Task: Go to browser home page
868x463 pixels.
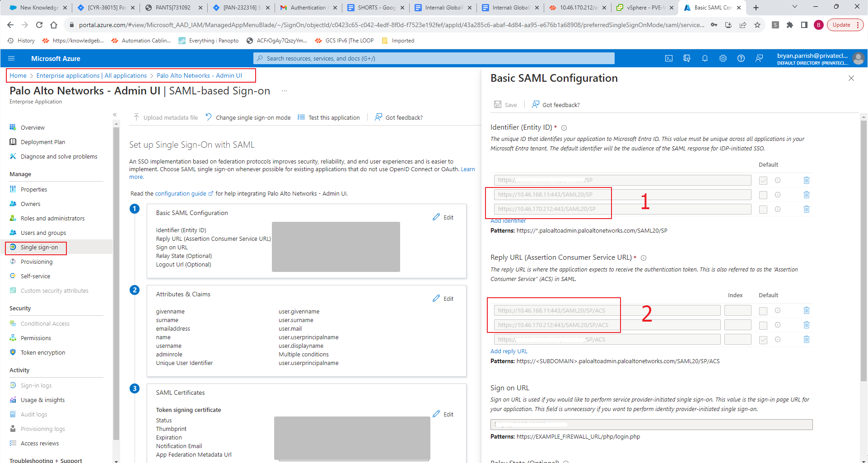Action: click(54, 25)
